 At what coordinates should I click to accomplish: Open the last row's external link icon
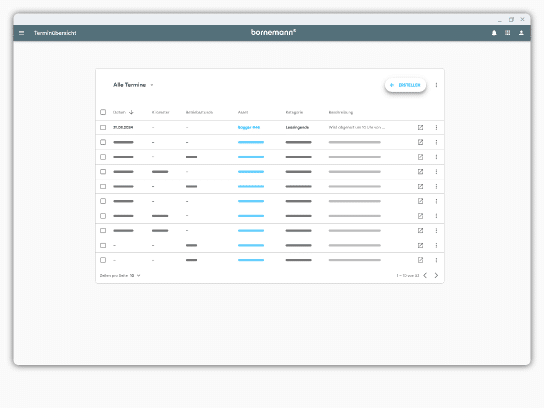click(x=420, y=260)
